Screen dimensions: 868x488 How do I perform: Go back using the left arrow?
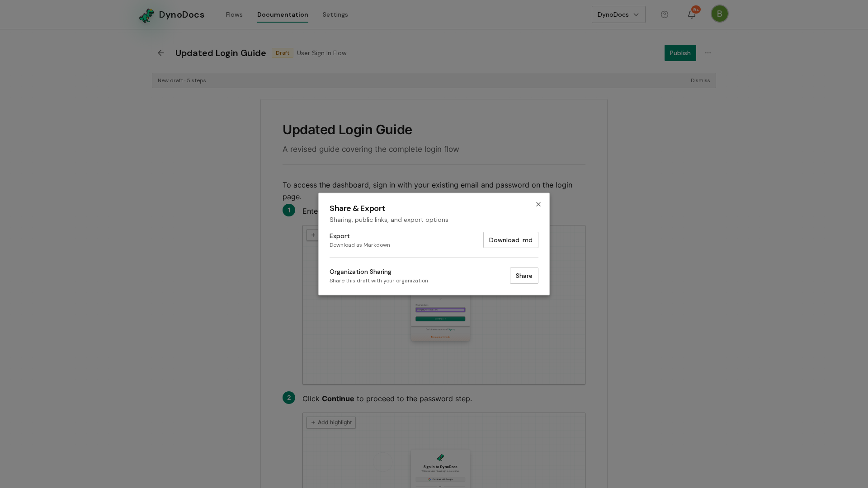161,53
